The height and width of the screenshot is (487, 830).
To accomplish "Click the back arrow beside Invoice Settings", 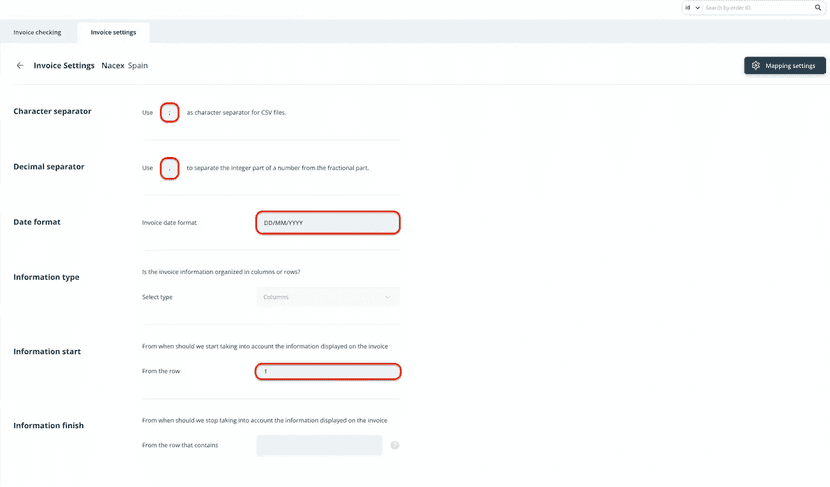I will pos(20,66).
